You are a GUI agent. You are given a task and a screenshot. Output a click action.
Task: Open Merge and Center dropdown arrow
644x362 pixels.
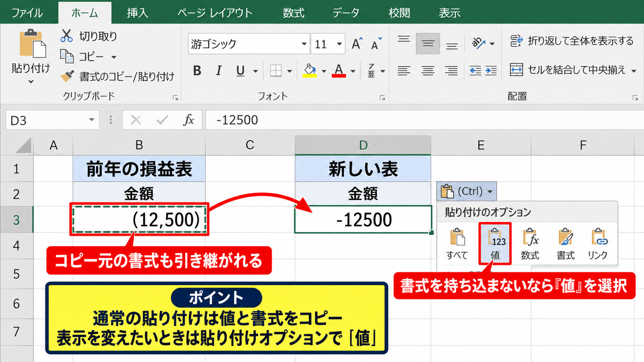(634, 71)
